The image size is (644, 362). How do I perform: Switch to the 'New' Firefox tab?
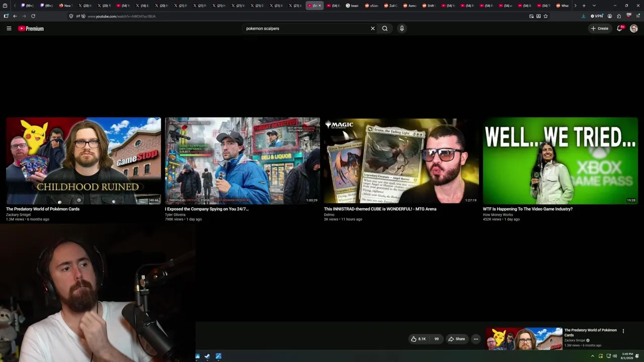pyautogui.click(x=65, y=6)
